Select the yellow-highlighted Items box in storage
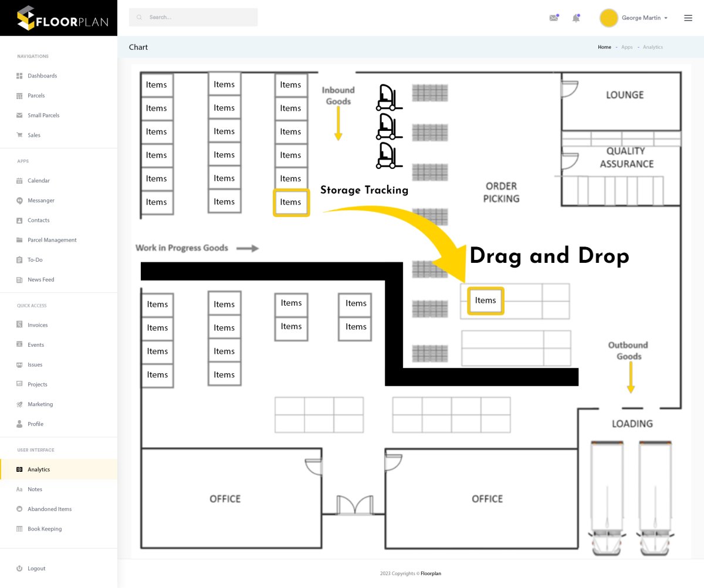704x588 pixels. pyautogui.click(x=291, y=202)
